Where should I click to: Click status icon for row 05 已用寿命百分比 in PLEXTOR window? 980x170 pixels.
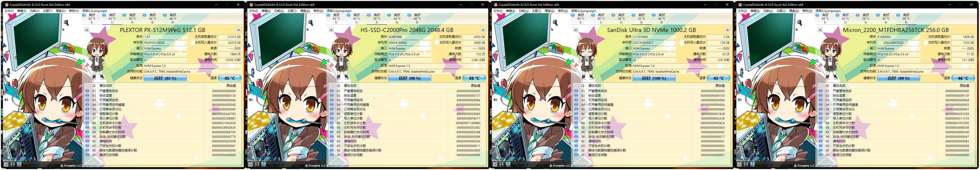[87, 109]
